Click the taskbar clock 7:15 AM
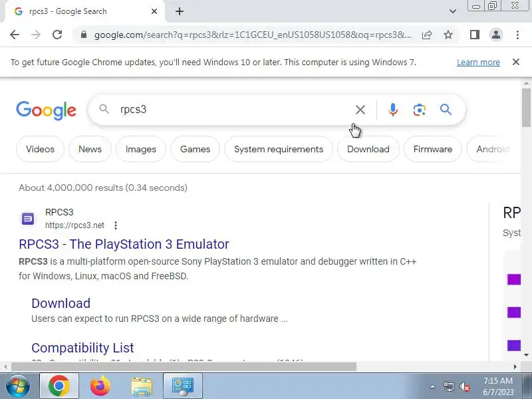The width and height of the screenshot is (532, 399). click(x=498, y=380)
